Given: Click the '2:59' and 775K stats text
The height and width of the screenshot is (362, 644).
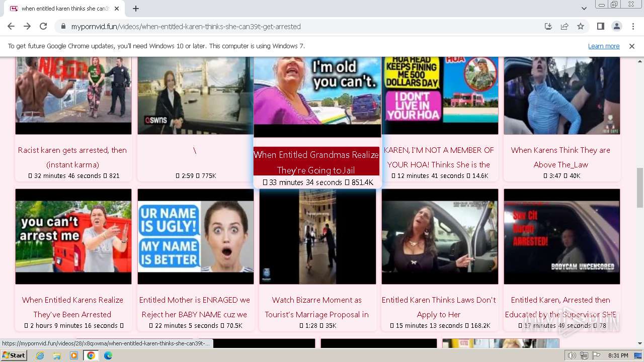Looking at the screenshot, I should click(x=196, y=176).
